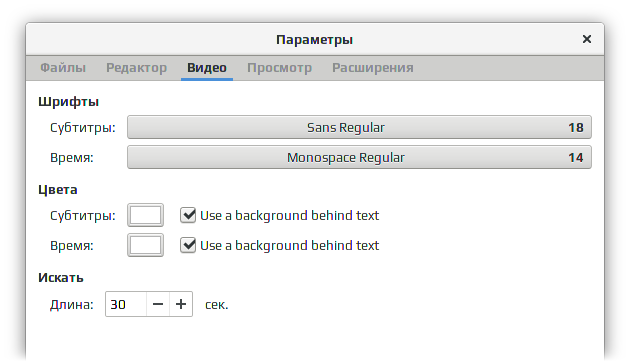This screenshot has height=361, width=630.
Task: Go to the Просмотр tab
Action: click(279, 68)
